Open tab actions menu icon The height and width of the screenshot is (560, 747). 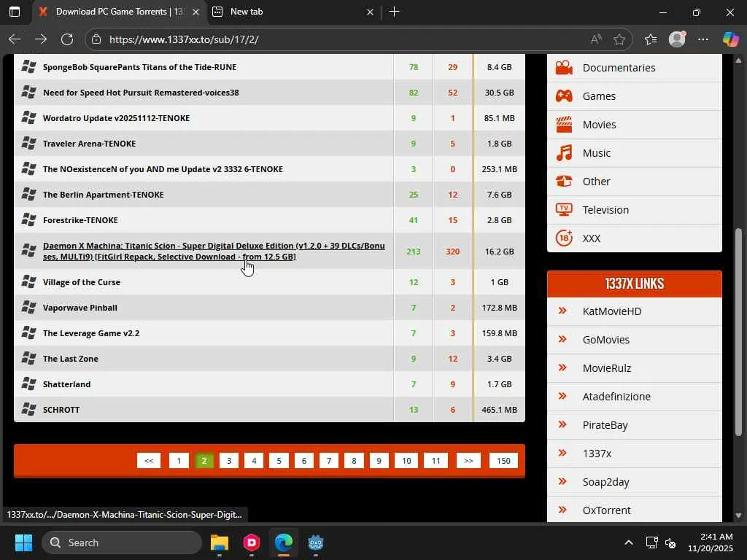(15, 12)
